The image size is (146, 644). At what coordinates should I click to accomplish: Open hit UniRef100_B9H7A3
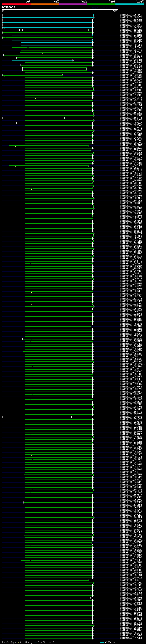click(131, 20)
